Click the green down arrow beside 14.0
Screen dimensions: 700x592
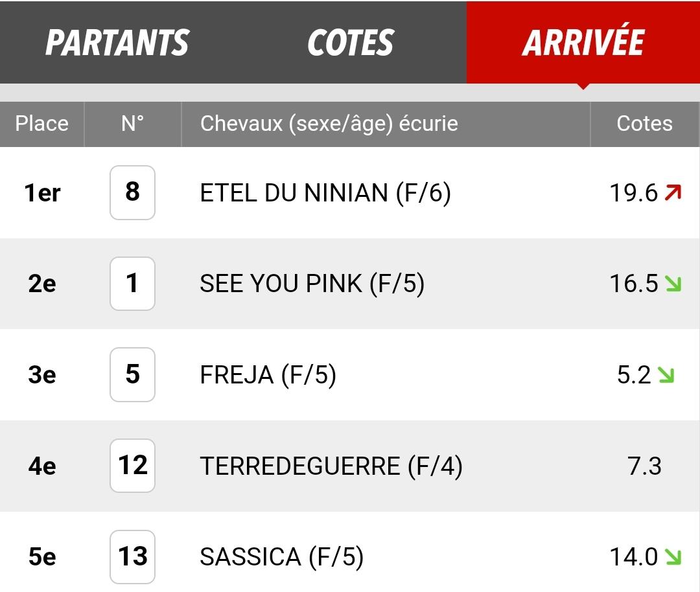pos(673,556)
